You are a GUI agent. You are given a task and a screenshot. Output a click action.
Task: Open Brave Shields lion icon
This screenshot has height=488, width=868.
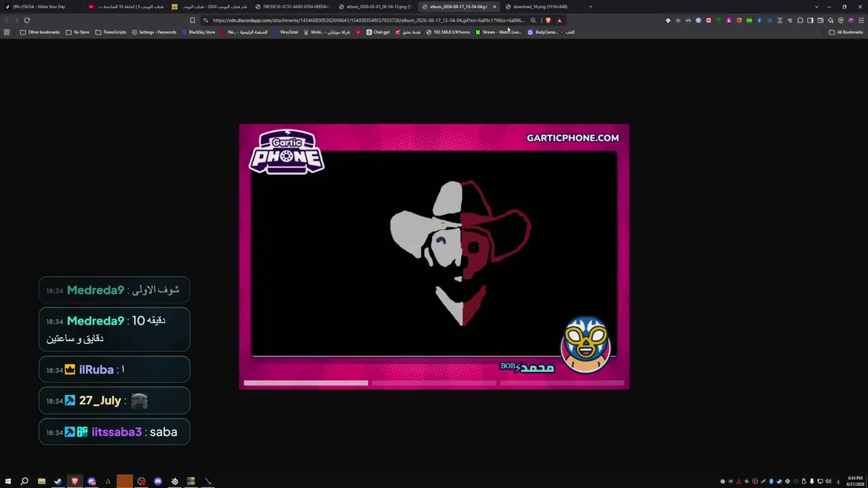pos(548,20)
